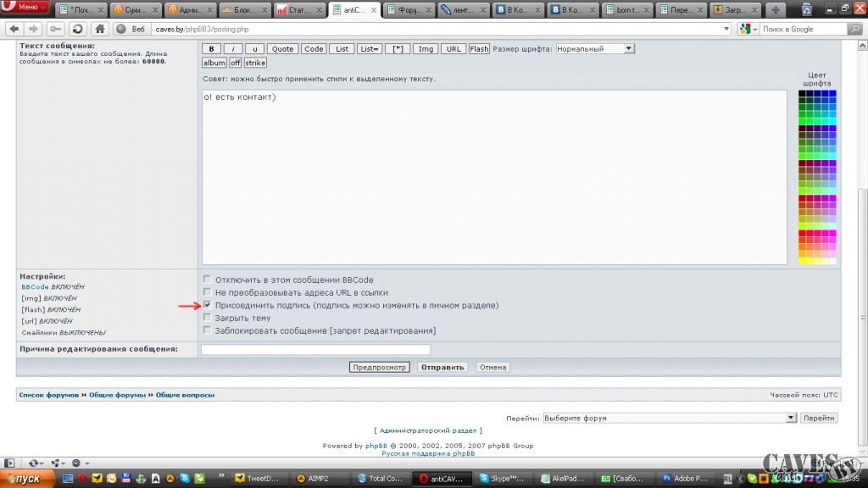
Task: Open the address bar history dropdown arrow
Action: point(726,29)
